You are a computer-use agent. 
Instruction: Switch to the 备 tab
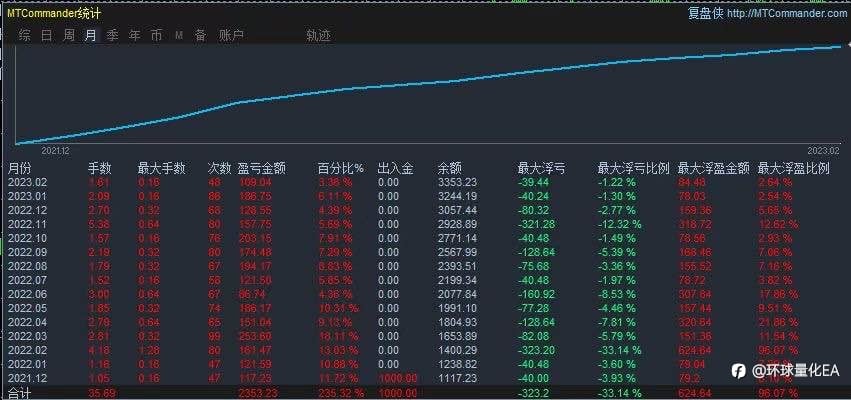point(201,36)
